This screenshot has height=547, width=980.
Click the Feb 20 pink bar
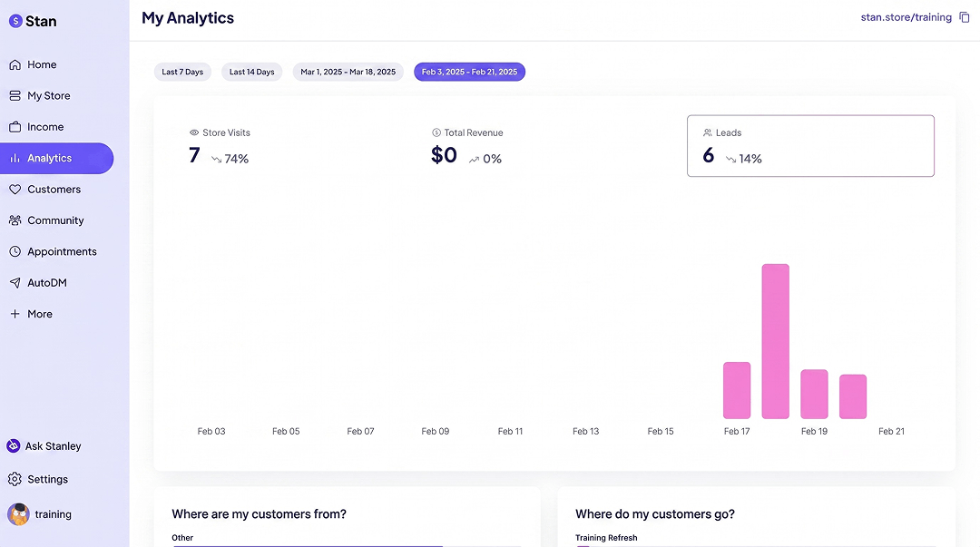coord(853,396)
